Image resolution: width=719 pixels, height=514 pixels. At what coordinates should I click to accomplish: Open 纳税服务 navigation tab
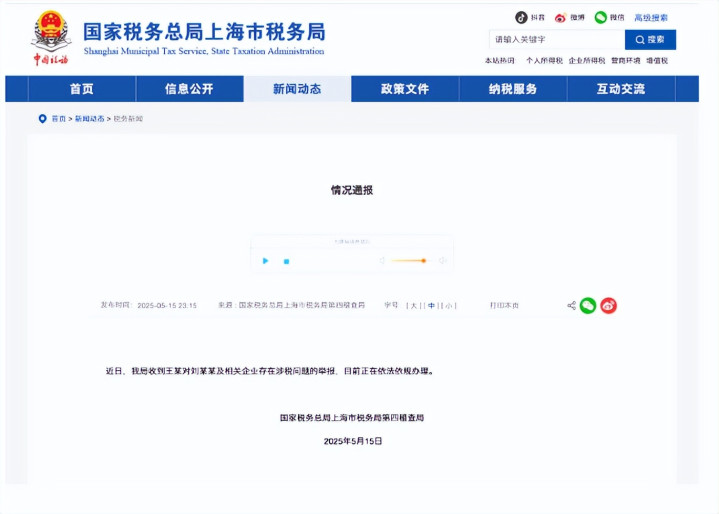tap(513, 88)
